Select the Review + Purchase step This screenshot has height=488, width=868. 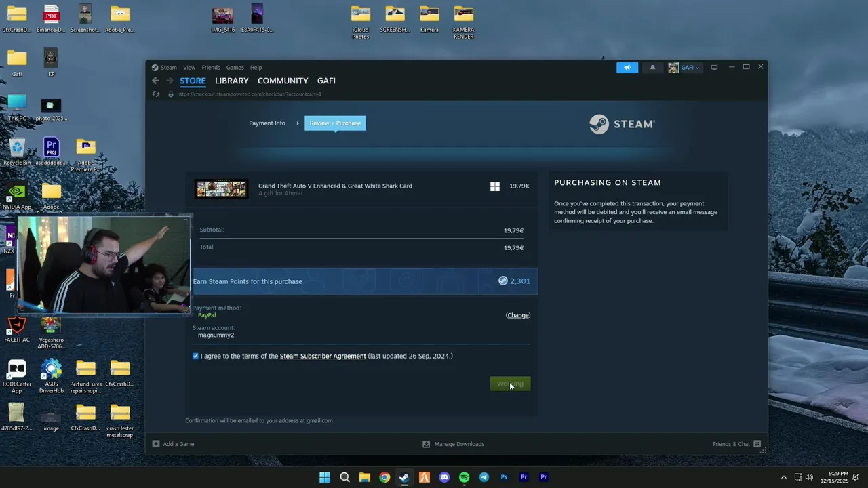[x=335, y=123]
